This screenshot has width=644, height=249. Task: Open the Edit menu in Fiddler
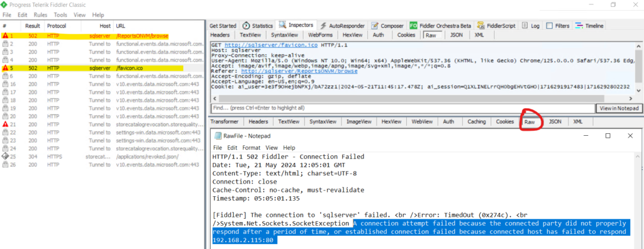coord(23,15)
